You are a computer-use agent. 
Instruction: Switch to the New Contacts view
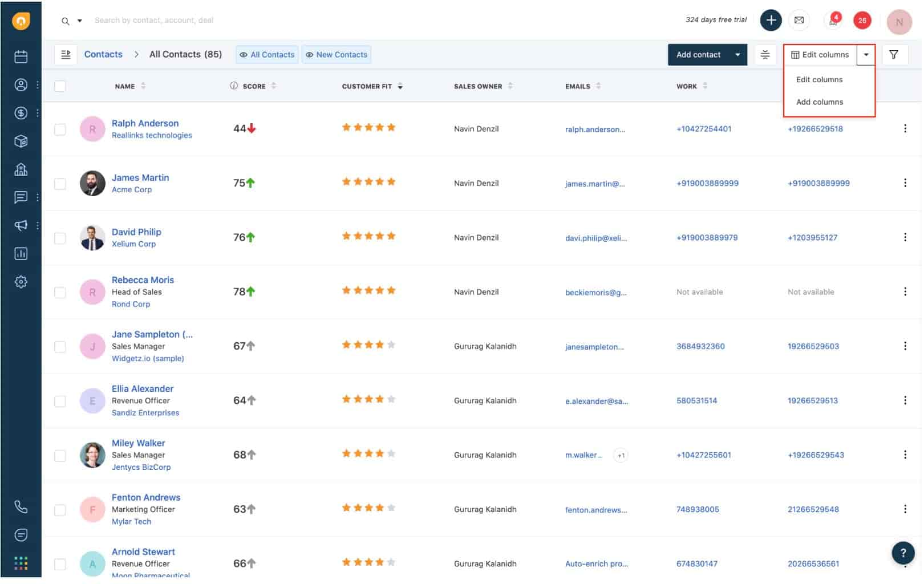[x=337, y=55]
